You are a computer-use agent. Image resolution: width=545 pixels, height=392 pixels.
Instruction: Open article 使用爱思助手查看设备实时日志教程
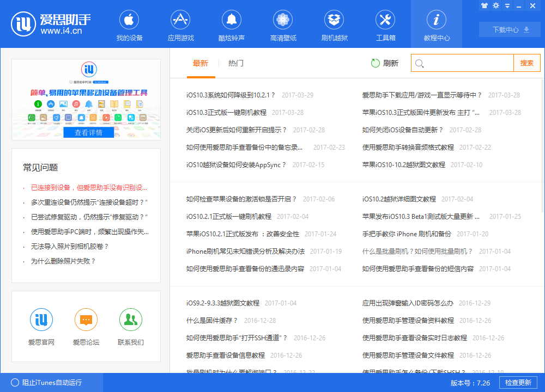coord(415,337)
